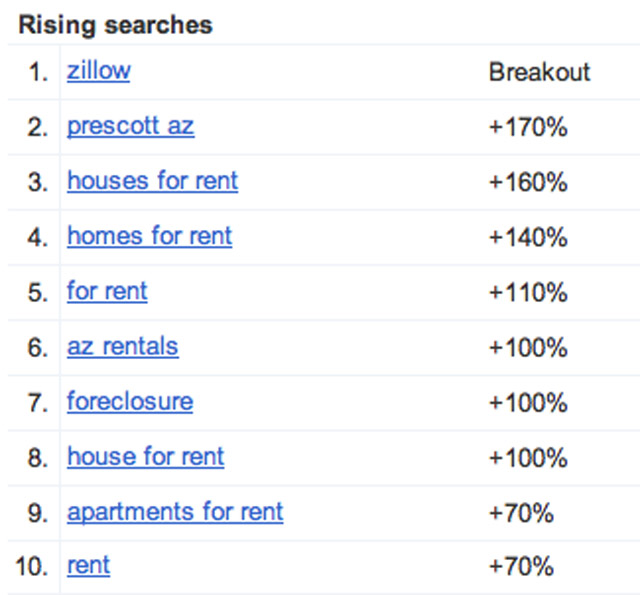Click the +170% value for prescott az
Image resolution: width=640 pixels, height=595 pixels.
point(528,127)
